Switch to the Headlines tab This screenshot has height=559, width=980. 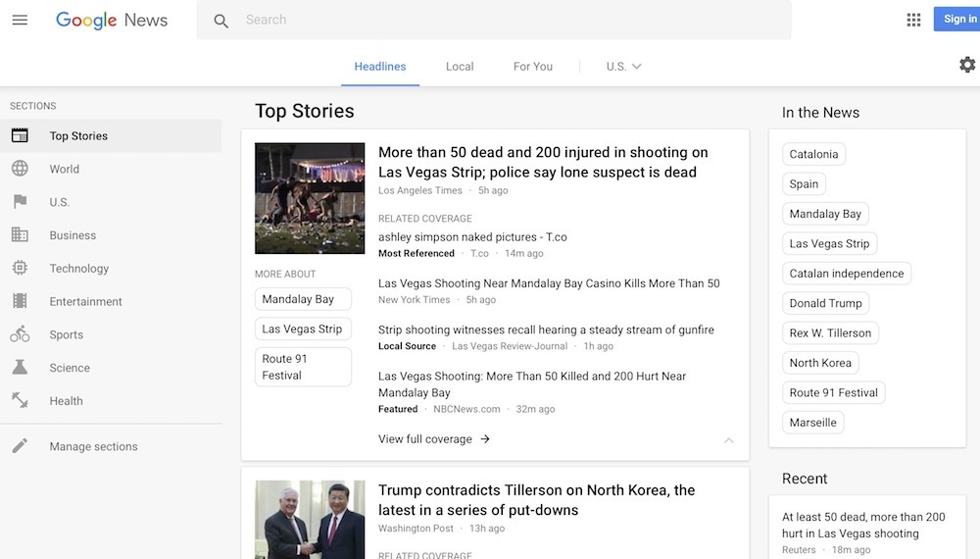click(380, 67)
